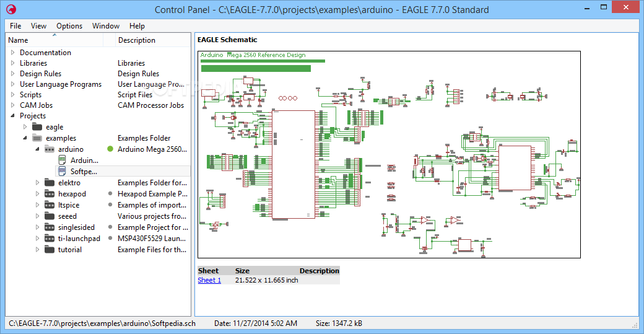Click the Hexapod Example P... description

tap(152, 193)
